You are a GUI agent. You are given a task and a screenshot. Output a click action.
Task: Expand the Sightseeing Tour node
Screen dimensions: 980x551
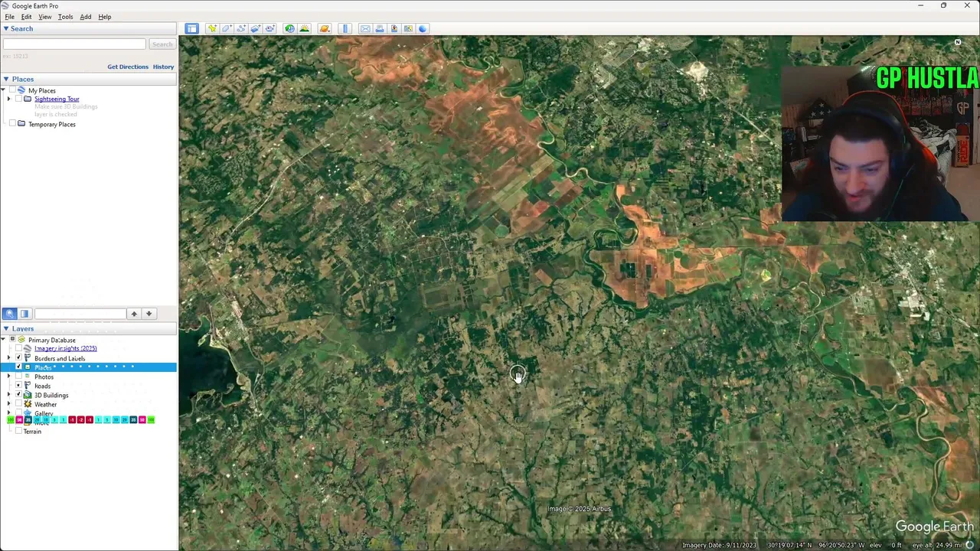tap(9, 99)
